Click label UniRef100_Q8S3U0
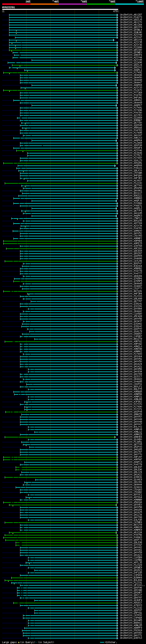146x644 pixels. tap(131, 50)
